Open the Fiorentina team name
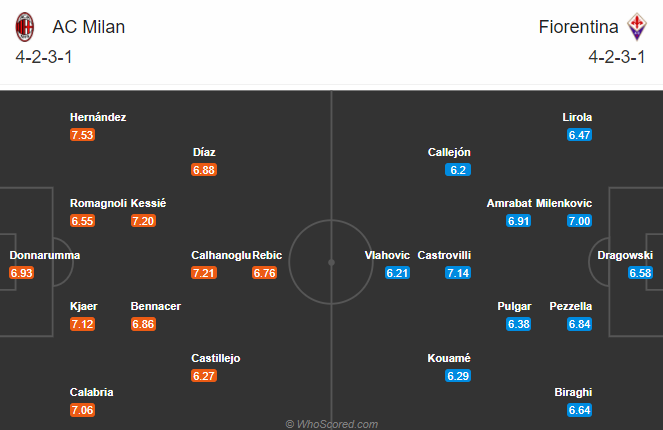 [x=578, y=27]
